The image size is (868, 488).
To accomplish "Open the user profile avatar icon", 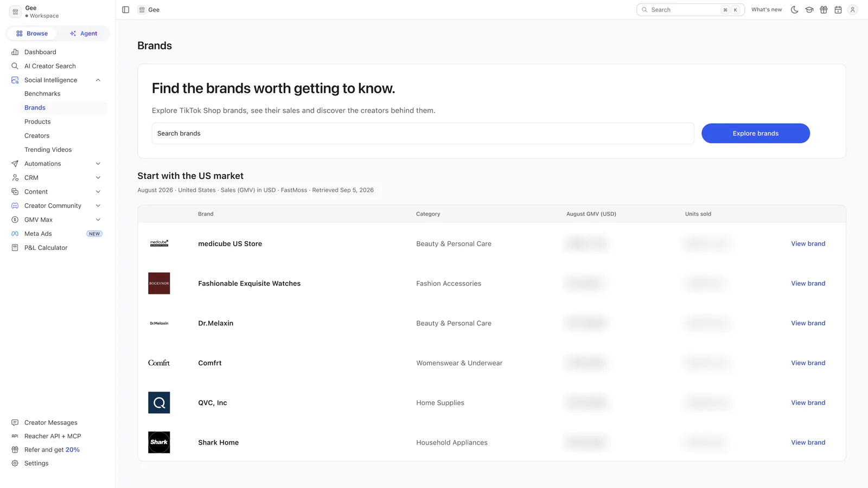I will point(853,10).
